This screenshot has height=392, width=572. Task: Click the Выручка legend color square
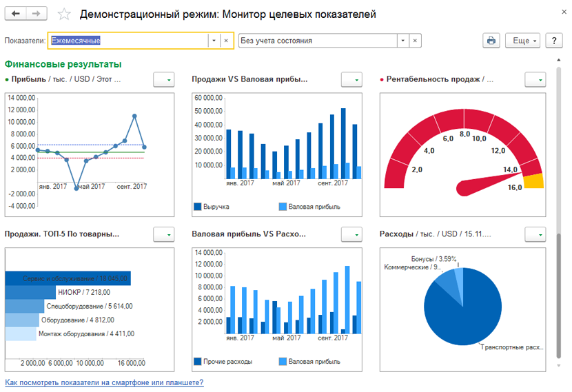[197, 207]
